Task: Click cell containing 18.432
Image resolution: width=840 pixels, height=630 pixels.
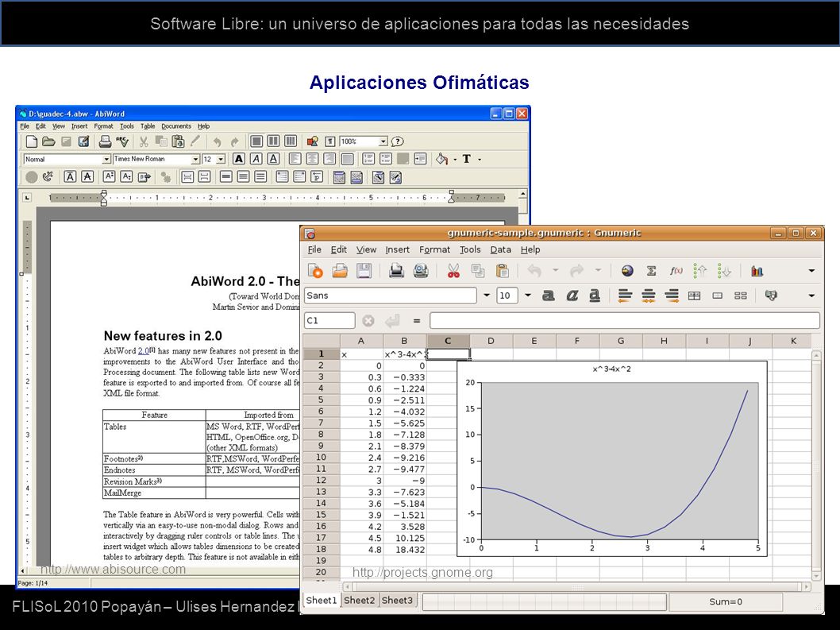Action: pyautogui.click(x=404, y=550)
